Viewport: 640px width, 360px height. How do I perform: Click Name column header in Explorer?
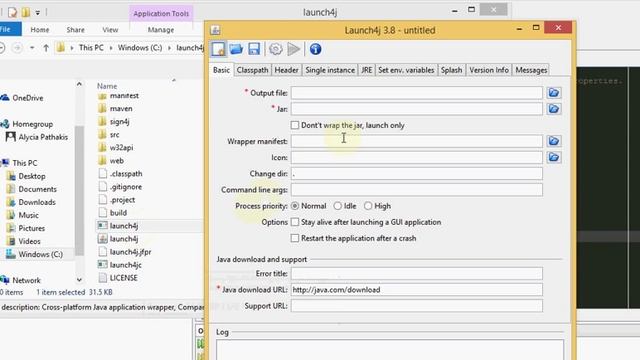tap(107, 86)
